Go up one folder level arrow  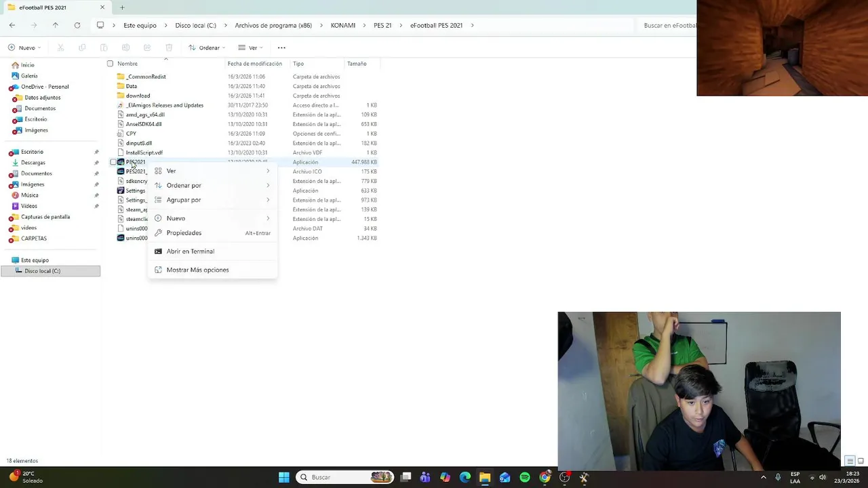coord(56,25)
